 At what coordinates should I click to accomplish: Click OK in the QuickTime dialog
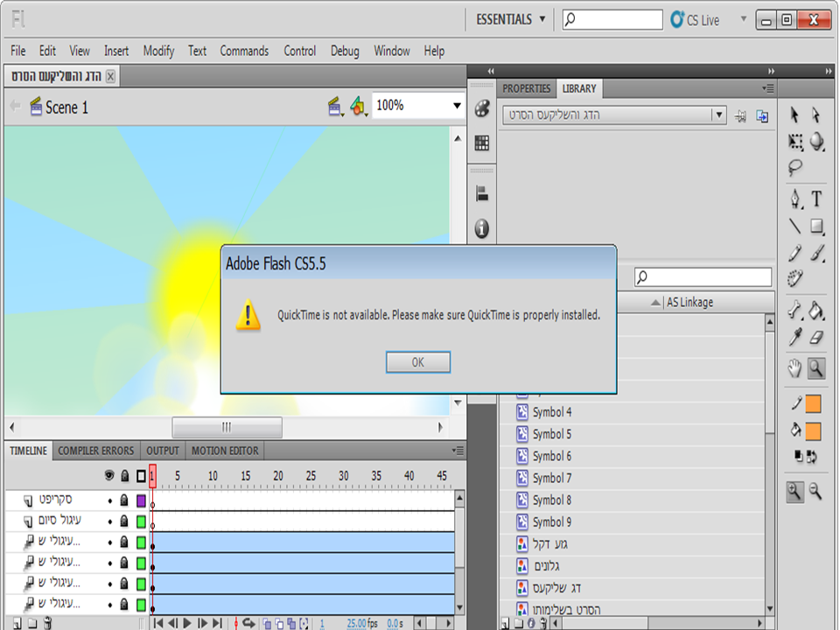[x=418, y=362]
